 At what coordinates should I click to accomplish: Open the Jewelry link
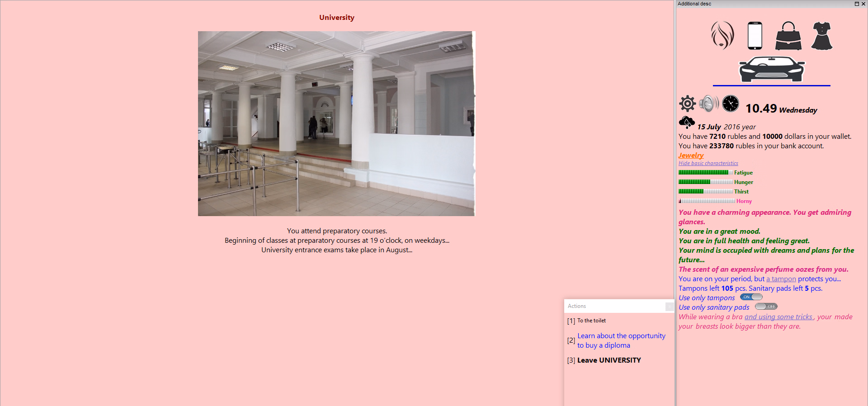coord(691,156)
